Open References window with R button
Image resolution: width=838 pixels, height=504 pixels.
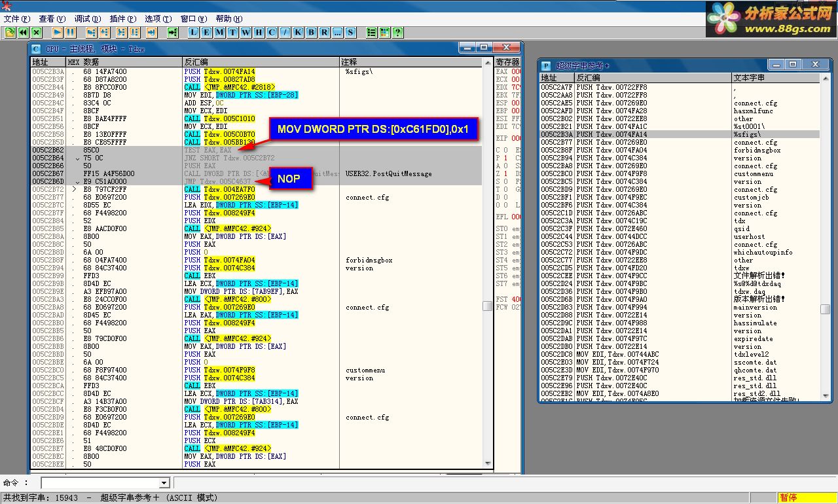point(325,32)
